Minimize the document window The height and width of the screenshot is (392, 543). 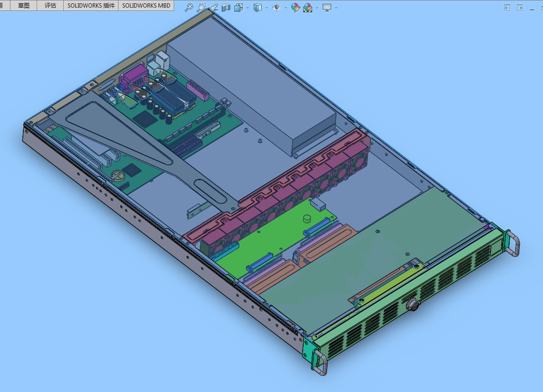(x=532, y=10)
